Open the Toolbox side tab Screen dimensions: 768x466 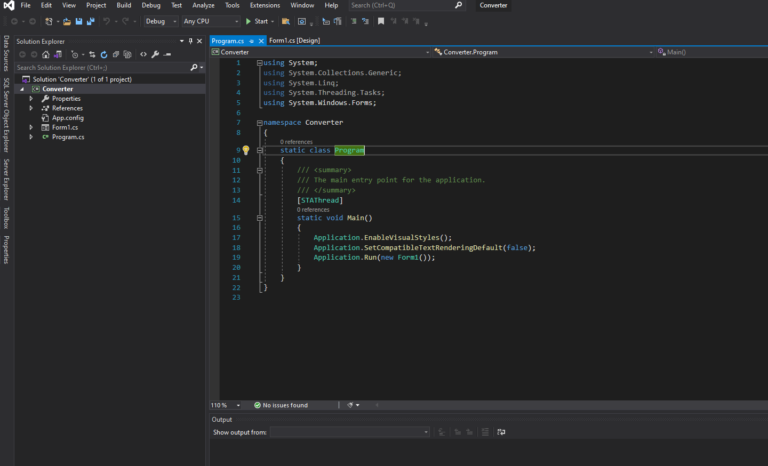click(6, 218)
